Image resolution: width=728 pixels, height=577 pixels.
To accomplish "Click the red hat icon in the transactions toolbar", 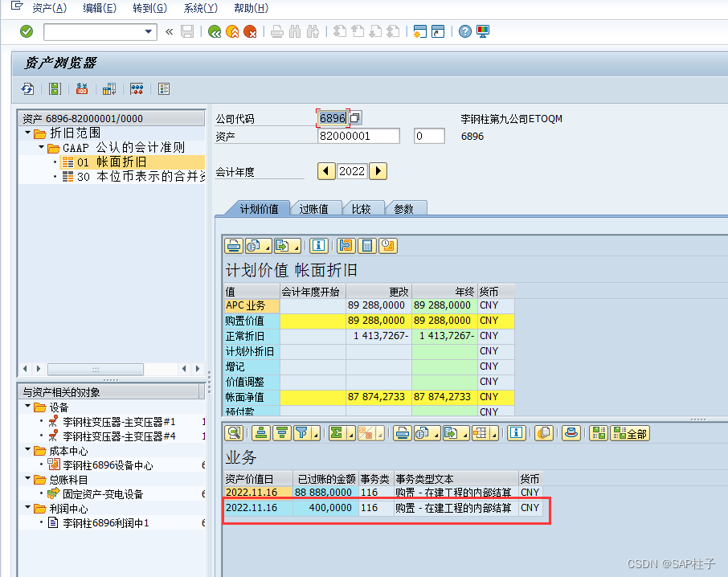I will (571, 434).
